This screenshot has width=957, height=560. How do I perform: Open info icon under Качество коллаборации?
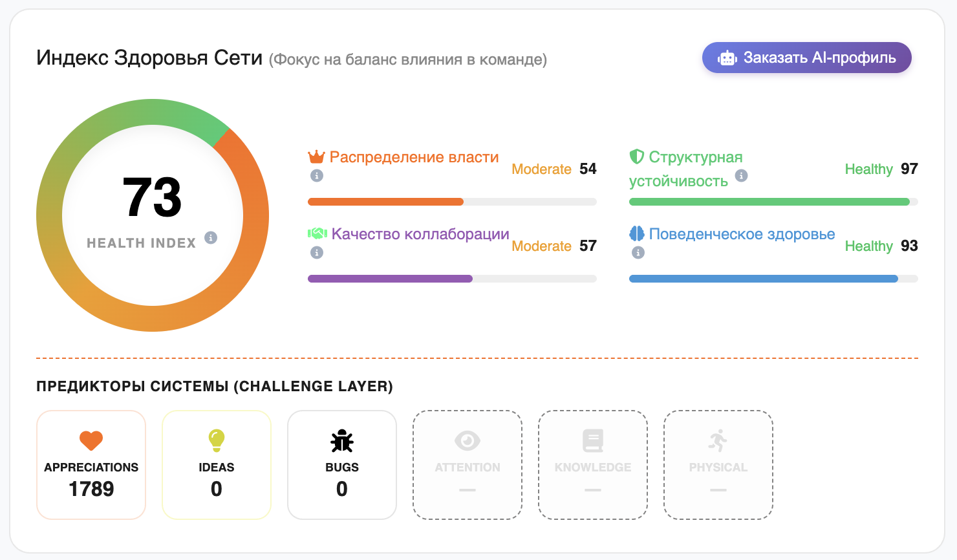click(317, 252)
